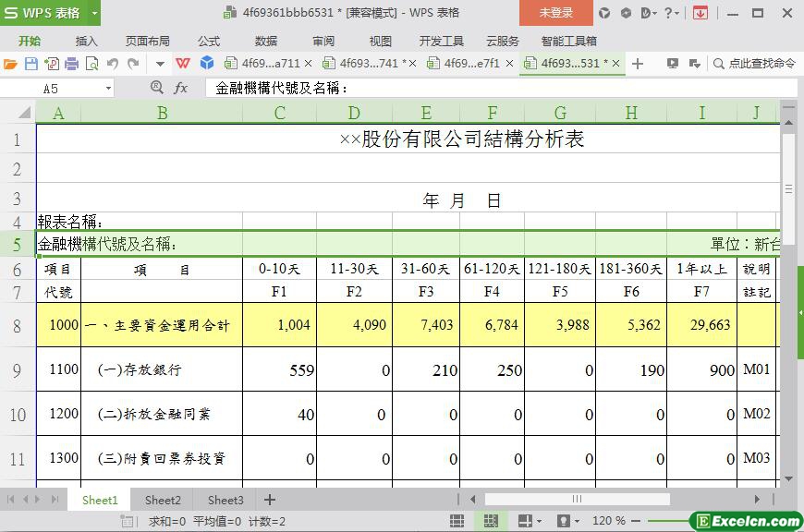The image size is (804, 532).
Task: Click the 未登录 login button
Action: (x=555, y=13)
